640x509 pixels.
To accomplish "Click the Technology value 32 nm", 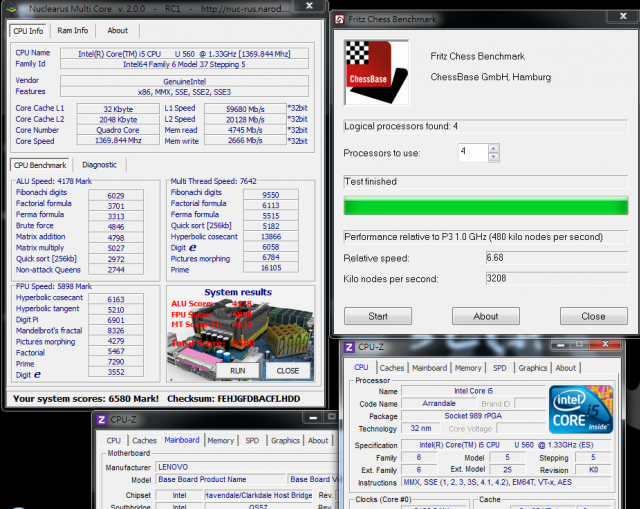I will [421, 428].
